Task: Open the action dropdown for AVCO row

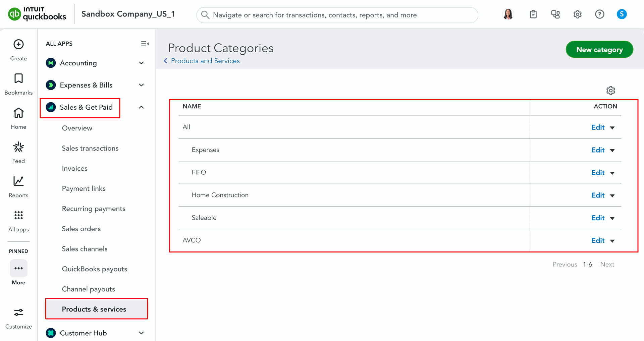Action: [x=612, y=241]
